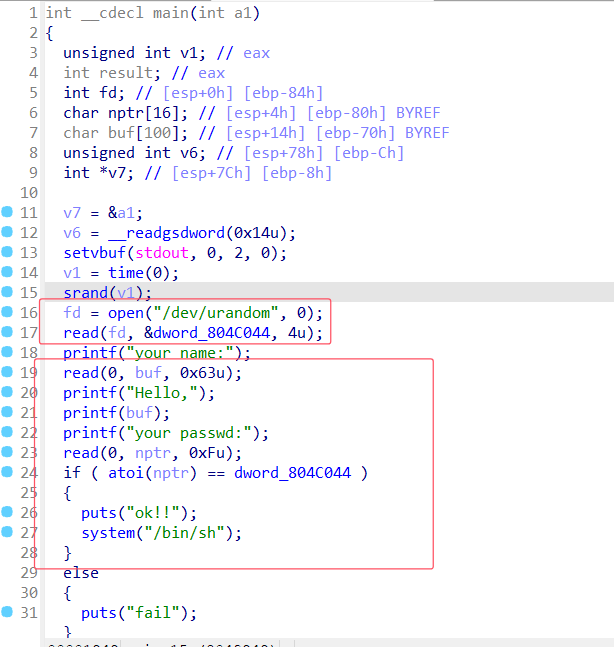Screen dimensions: 614x647
Task: Click the blue marker next to line 19
Action: 8,373
